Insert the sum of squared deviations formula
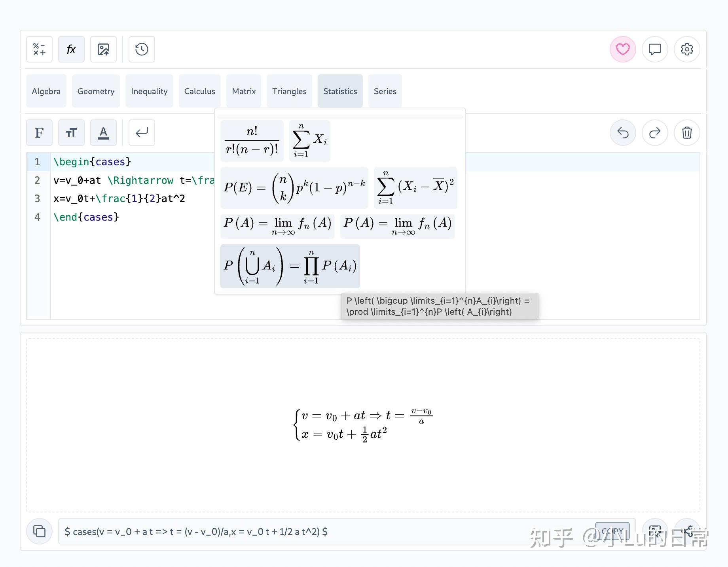This screenshot has width=728, height=567. click(415, 188)
